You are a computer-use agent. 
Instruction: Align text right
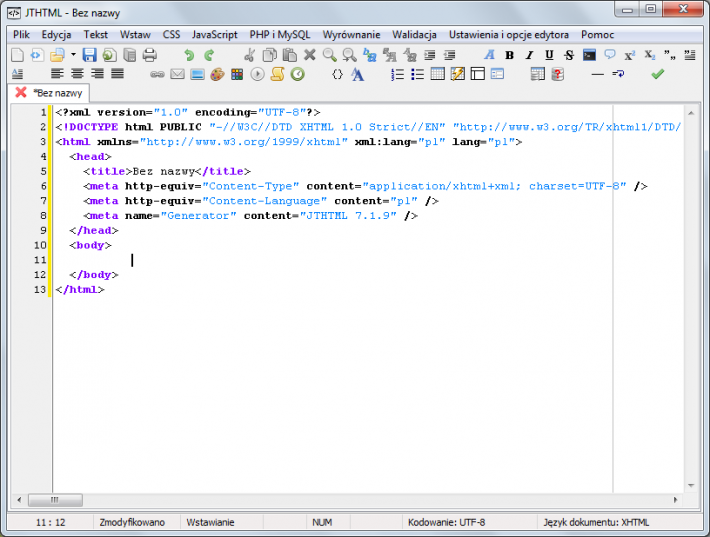click(97, 74)
